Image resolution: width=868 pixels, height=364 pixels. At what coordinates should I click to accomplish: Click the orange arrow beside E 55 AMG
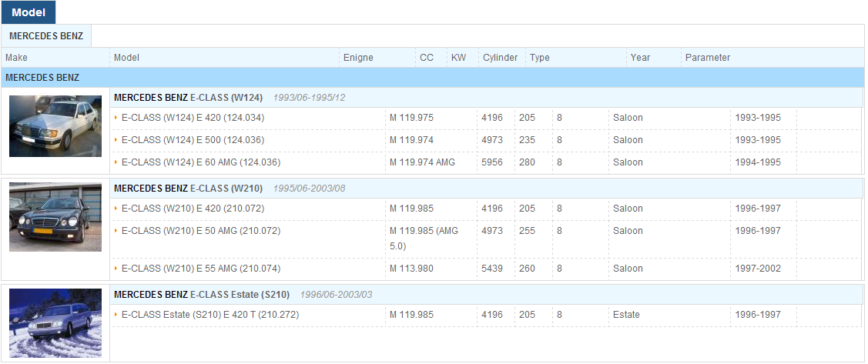116,268
